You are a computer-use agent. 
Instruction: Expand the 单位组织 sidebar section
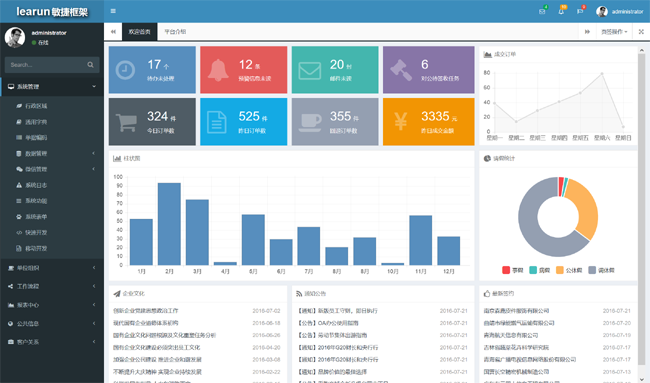click(x=52, y=268)
